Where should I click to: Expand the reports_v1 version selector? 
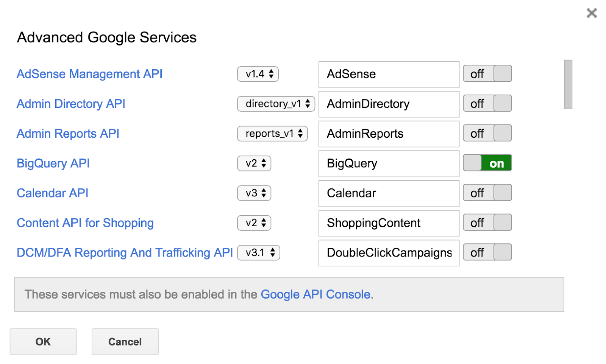point(272,134)
